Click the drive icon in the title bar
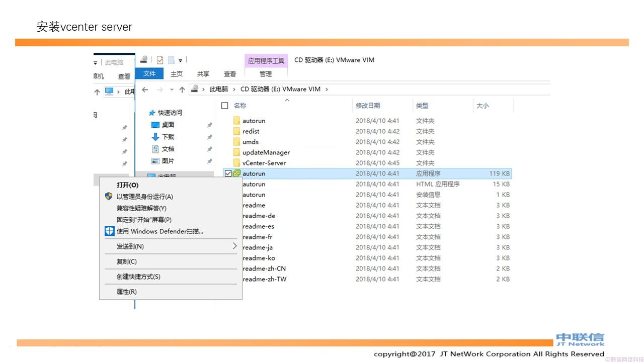644x362 pixels. click(144, 59)
